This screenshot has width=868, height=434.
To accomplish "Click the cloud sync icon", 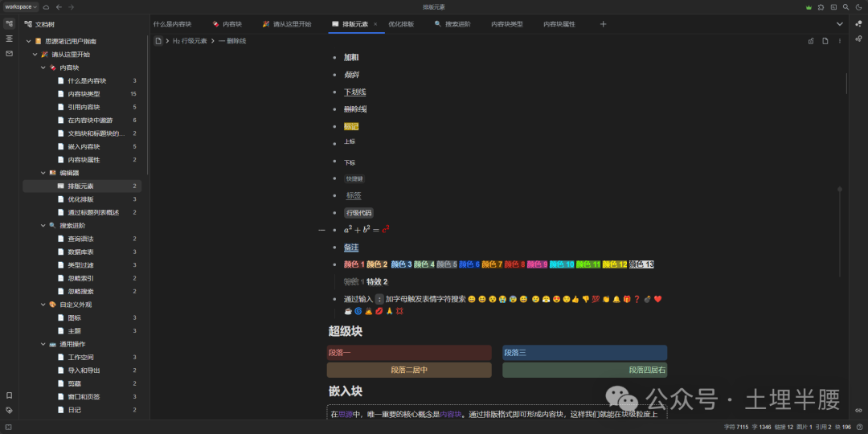I will pos(46,7).
